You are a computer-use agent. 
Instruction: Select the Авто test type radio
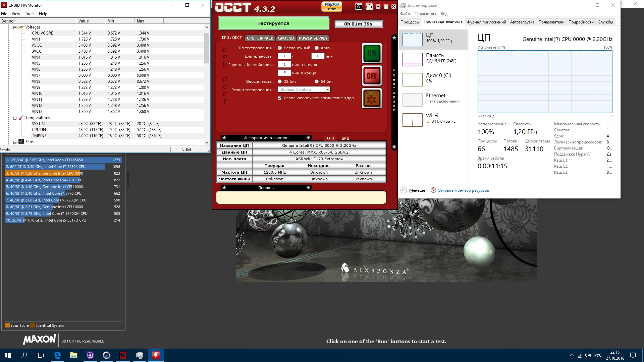[317, 48]
